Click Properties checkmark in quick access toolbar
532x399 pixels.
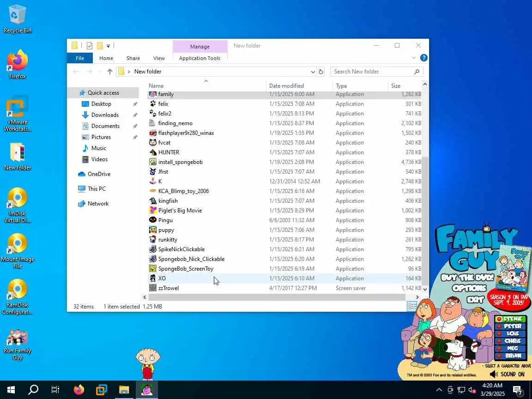click(x=90, y=46)
